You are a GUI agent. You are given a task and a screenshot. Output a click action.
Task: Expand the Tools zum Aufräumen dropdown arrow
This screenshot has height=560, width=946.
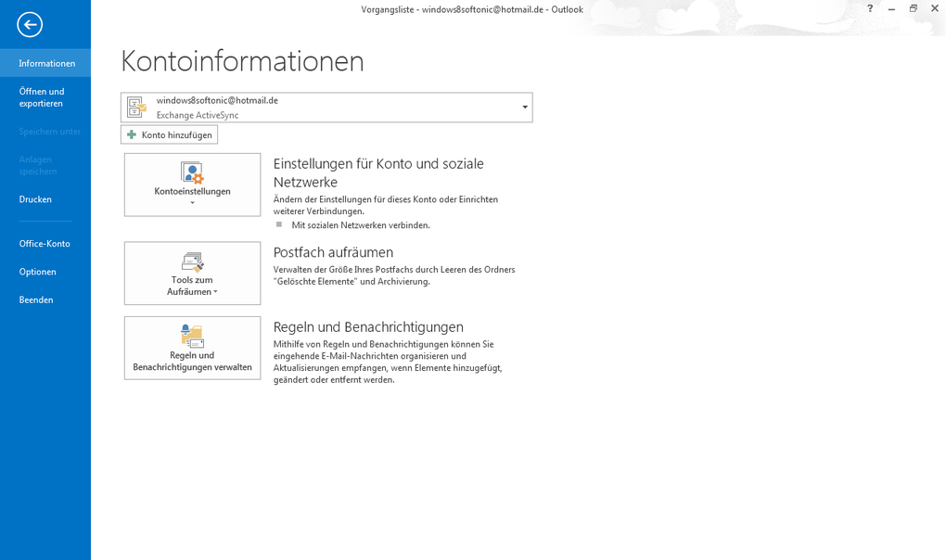click(215, 292)
